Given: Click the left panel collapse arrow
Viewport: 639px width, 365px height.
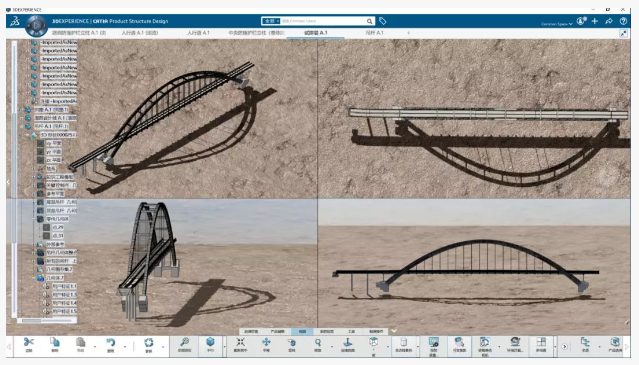Looking at the screenshot, I should [x=8, y=182].
